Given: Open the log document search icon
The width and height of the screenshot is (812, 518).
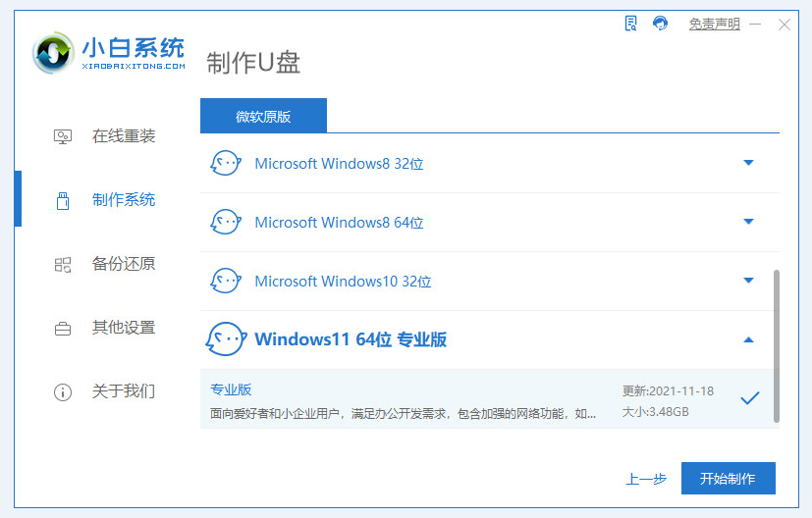Looking at the screenshot, I should pos(631,24).
